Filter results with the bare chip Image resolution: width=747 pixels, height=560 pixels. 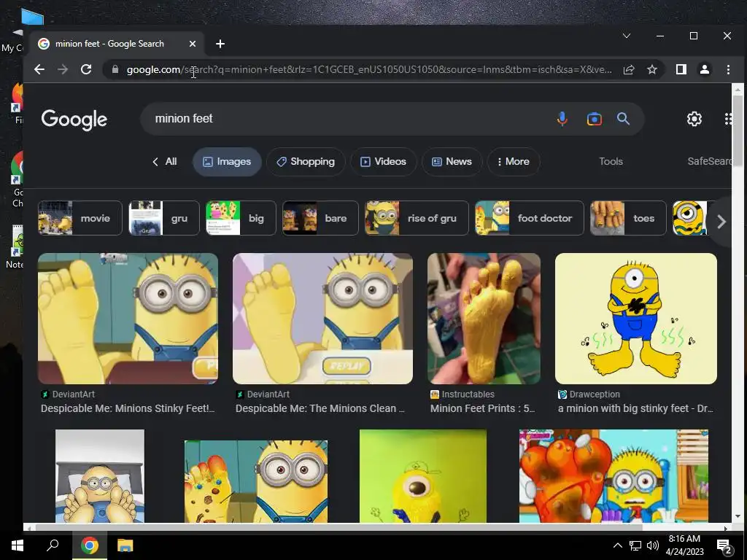[320, 218]
